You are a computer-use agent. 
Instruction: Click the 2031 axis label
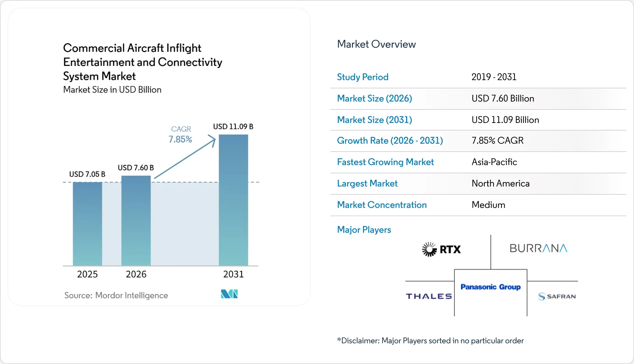click(233, 274)
